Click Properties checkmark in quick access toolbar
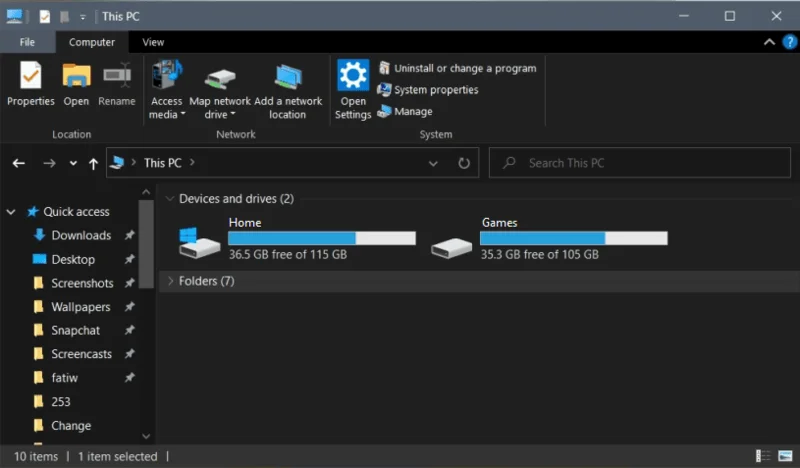800x468 pixels. 45,17
